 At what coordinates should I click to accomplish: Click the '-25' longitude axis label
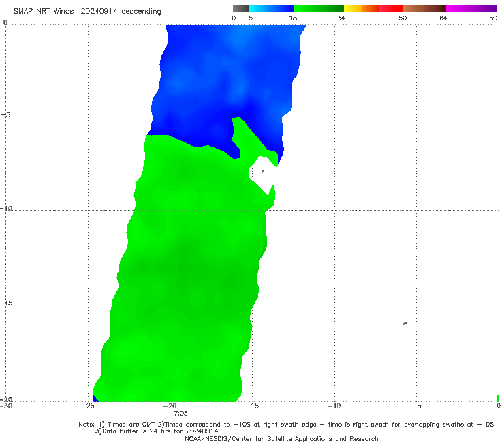pyautogui.click(x=88, y=406)
